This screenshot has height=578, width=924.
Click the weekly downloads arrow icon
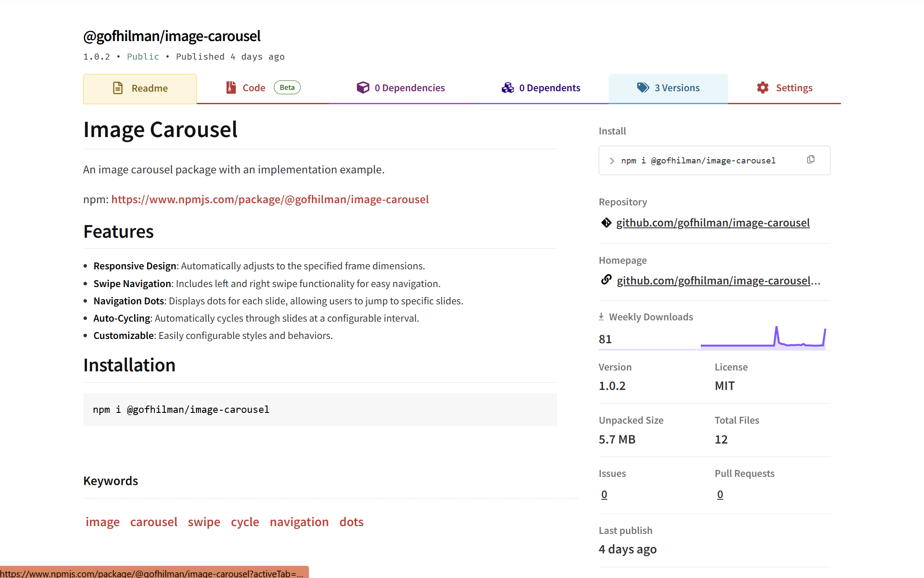[601, 317]
